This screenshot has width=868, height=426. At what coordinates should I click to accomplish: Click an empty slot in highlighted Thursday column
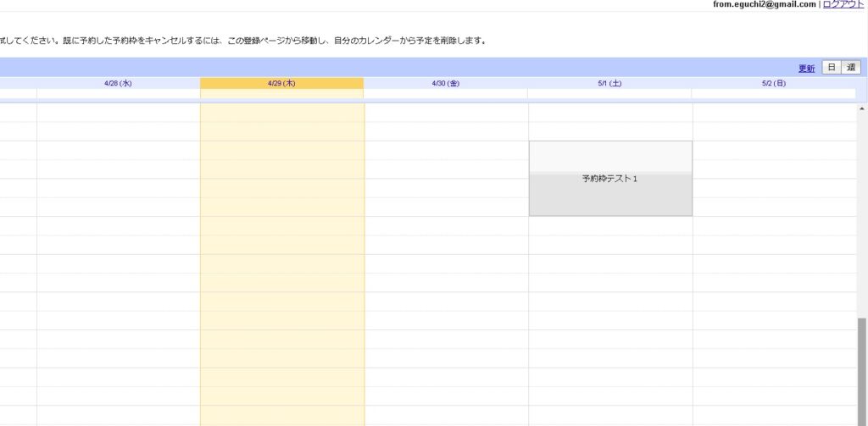(x=282, y=254)
